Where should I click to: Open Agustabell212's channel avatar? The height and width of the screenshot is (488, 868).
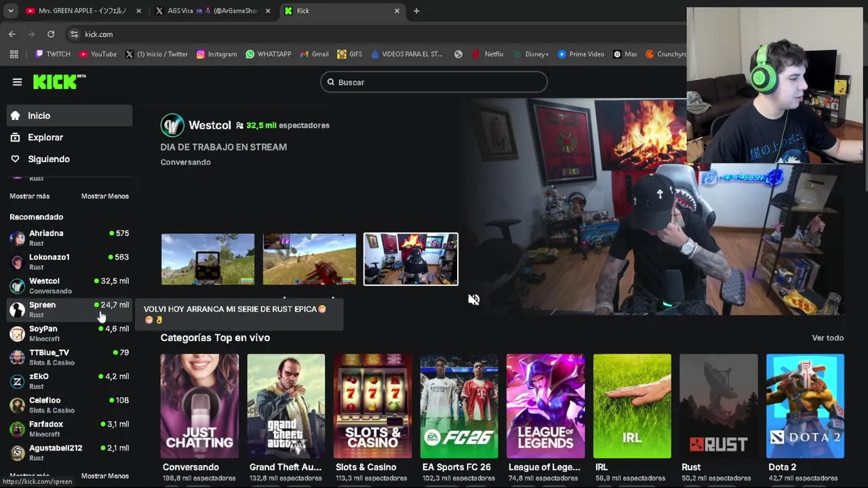[17, 453]
